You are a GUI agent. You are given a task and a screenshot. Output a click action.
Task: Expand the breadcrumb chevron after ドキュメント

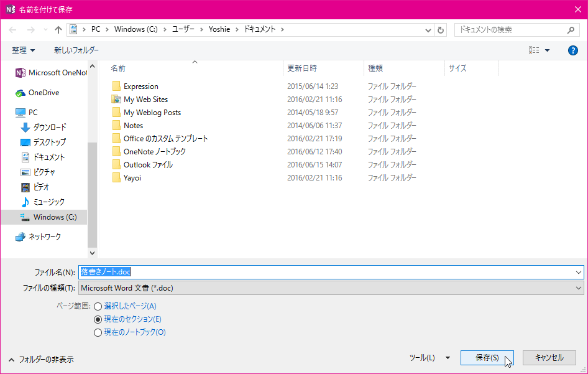[x=282, y=29]
